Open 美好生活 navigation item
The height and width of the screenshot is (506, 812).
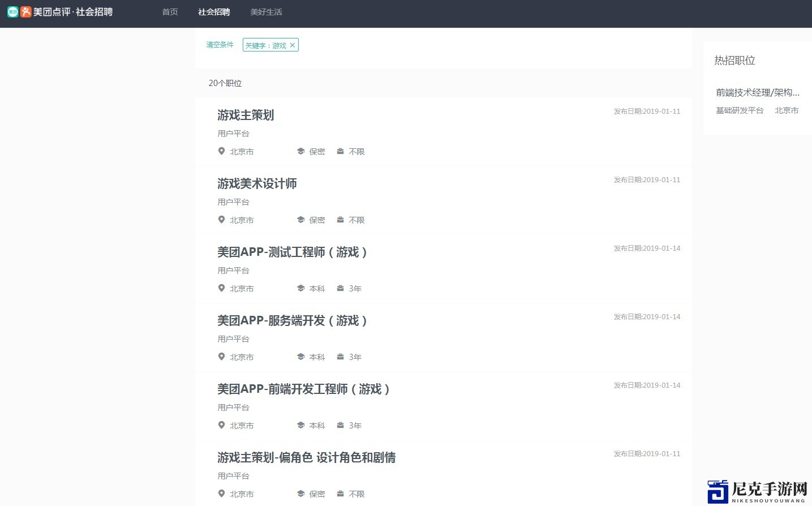[x=266, y=12]
